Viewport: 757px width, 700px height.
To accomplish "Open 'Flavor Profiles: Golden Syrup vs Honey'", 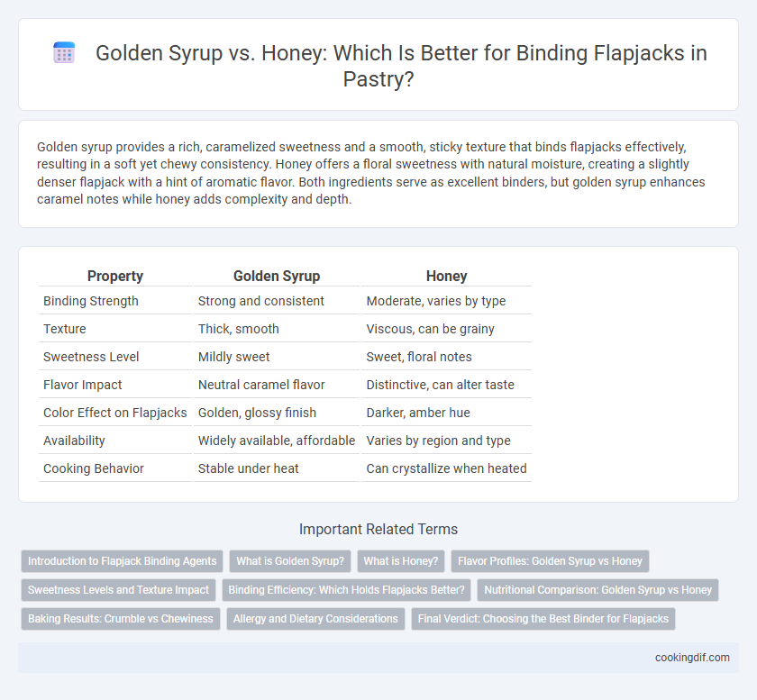I will click(550, 561).
